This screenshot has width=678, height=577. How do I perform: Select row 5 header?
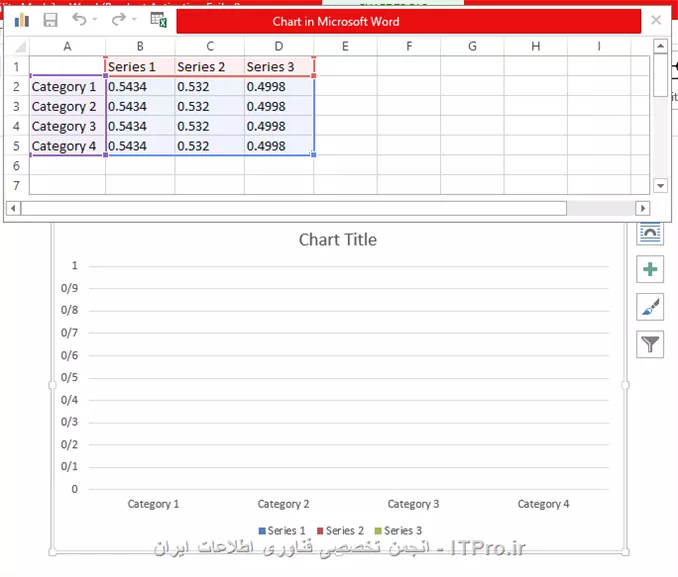click(16, 146)
